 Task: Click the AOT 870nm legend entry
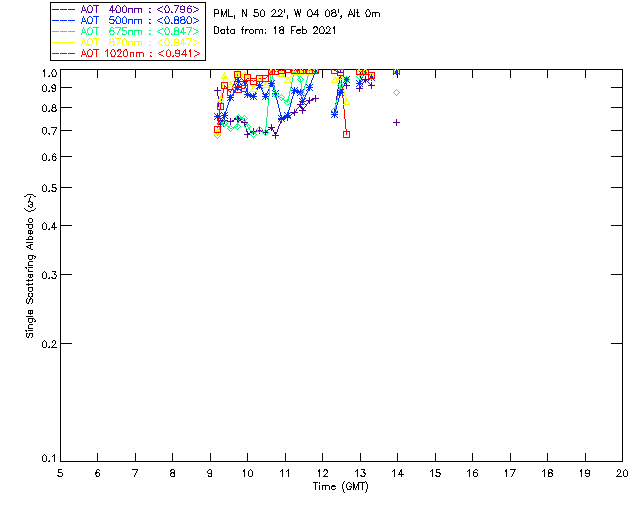click(x=126, y=42)
